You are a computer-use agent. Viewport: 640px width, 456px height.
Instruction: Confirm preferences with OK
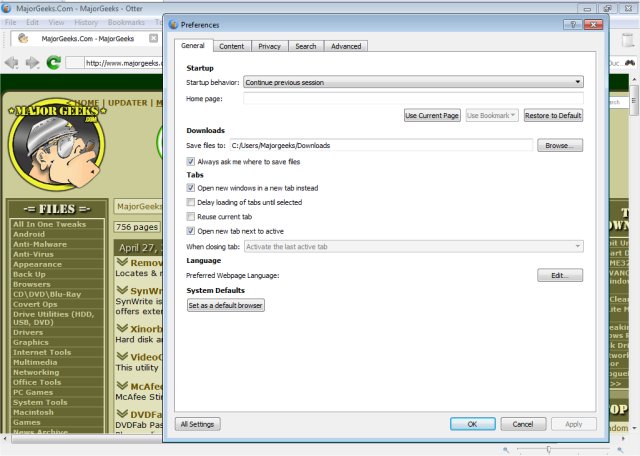473,424
